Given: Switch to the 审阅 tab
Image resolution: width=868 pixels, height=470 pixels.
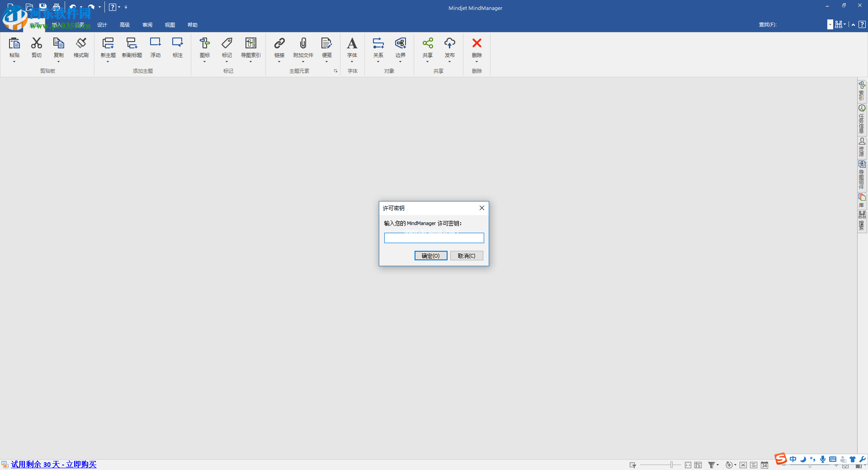Looking at the screenshot, I should tap(147, 25).
